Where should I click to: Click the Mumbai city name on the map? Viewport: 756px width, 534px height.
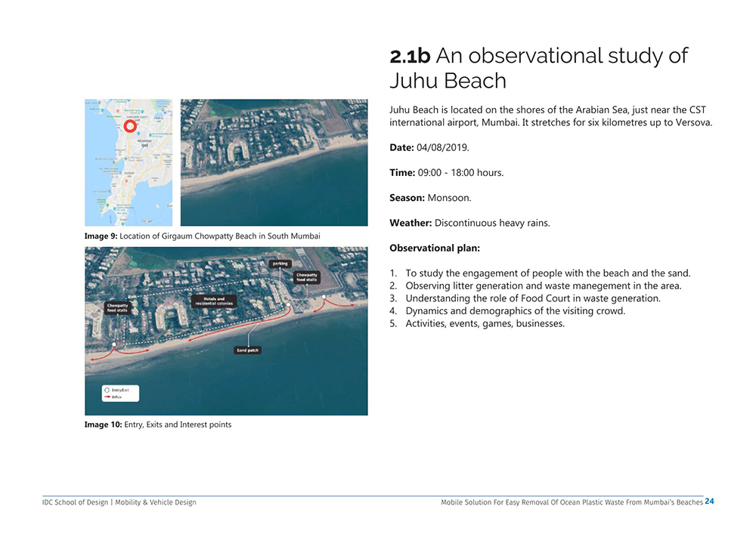[x=144, y=141]
